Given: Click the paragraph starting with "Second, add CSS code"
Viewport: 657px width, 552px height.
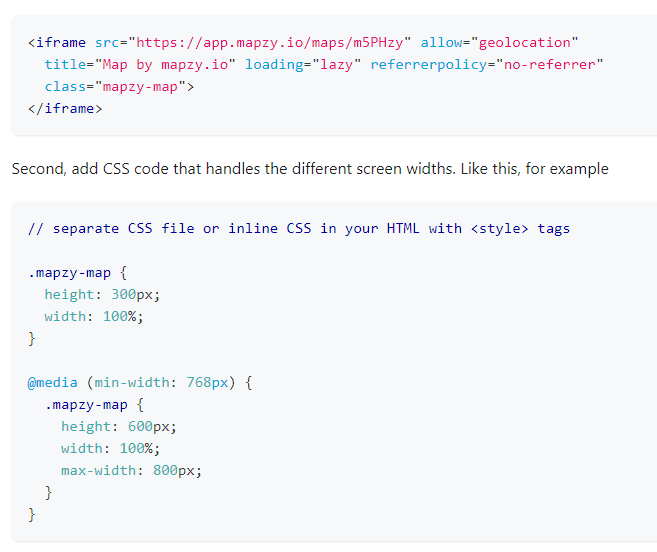Looking at the screenshot, I should (x=310, y=169).
